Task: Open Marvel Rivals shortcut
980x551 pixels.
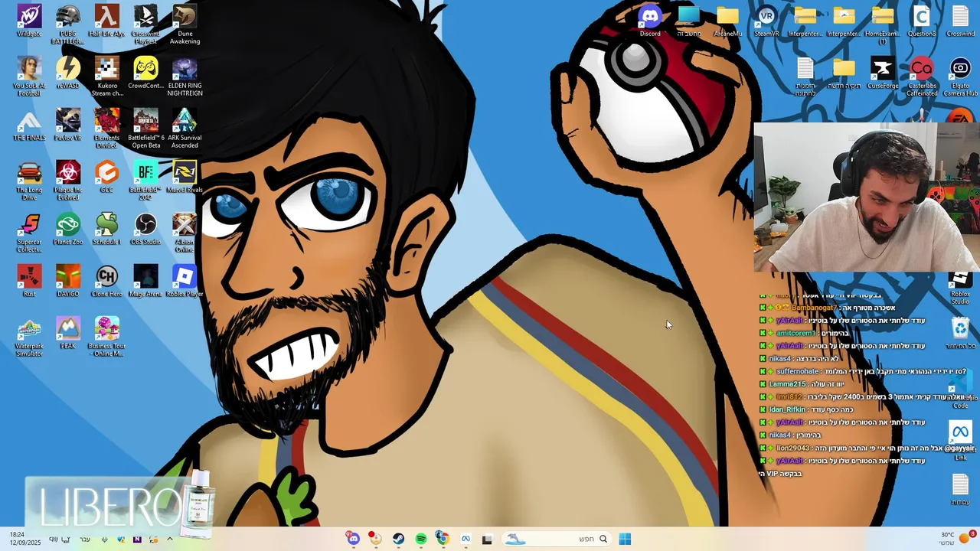Action: pyautogui.click(x=185, y=177)
